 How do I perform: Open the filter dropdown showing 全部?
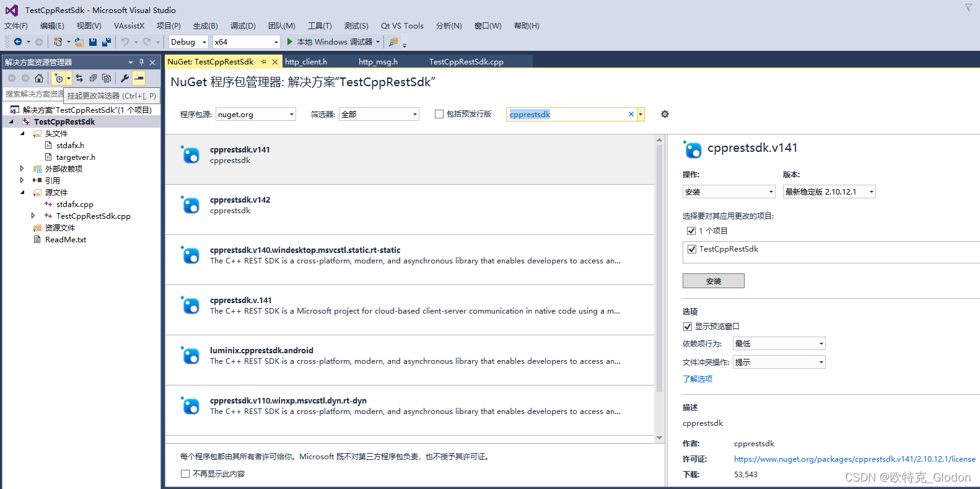pyautogui.click(x=379, y=114)
